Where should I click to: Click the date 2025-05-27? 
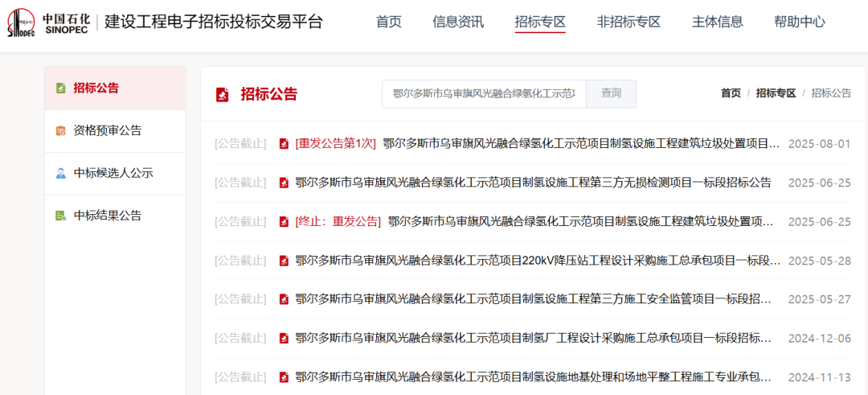(x=819, y=299)
